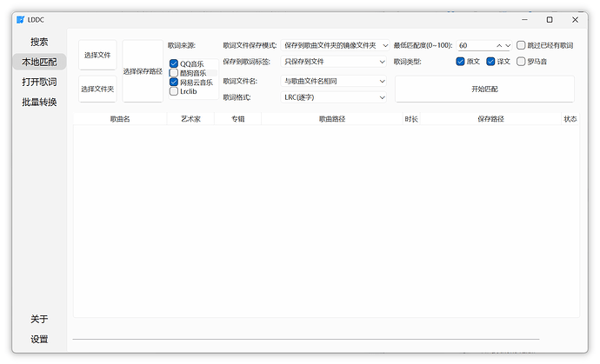Click the 选择保存路径 button
The image size is (600, 364).
point(143,71)
